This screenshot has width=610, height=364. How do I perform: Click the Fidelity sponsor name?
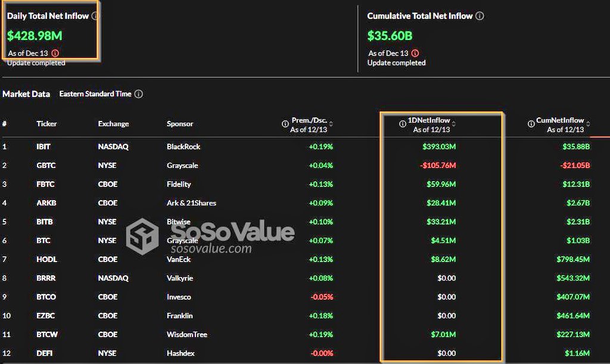(179, 184)
